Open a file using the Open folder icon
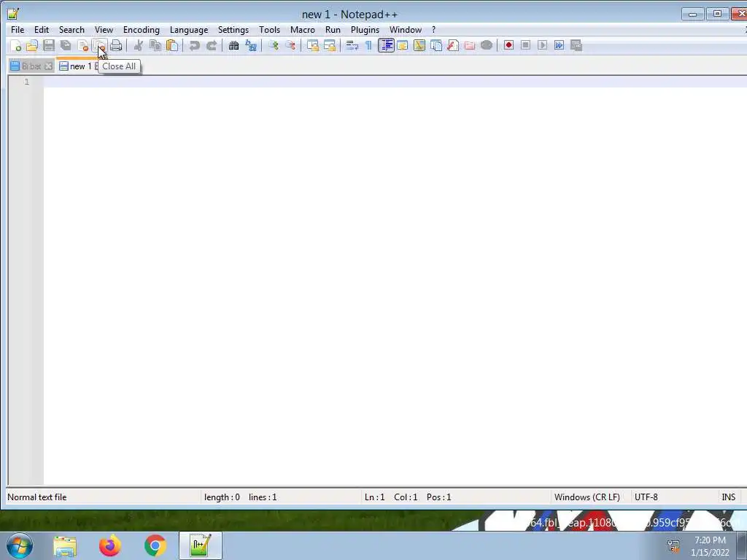The width and height of the screenshot is (747, 560). [32, 45]
